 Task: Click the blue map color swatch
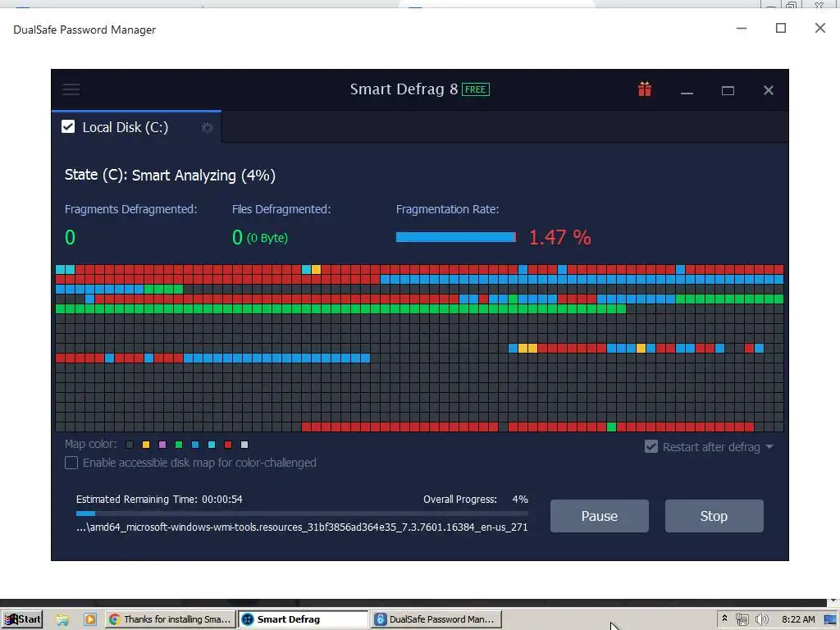[195, 445]
